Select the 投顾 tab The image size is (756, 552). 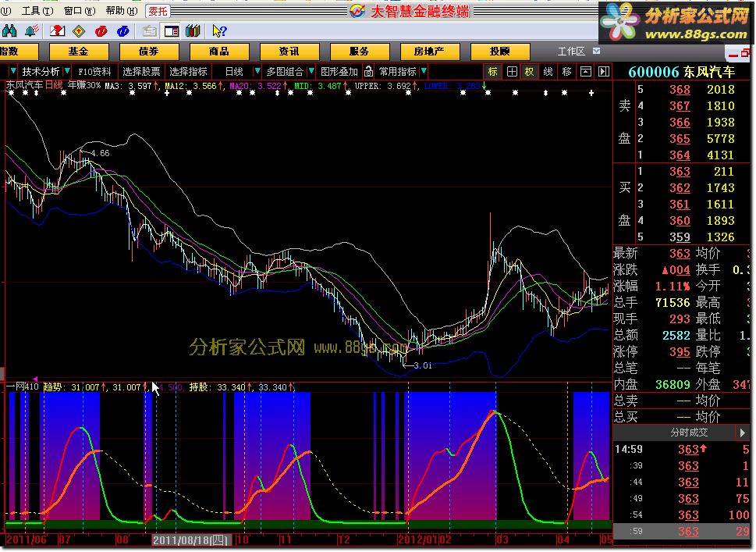(x=499, y=52)
